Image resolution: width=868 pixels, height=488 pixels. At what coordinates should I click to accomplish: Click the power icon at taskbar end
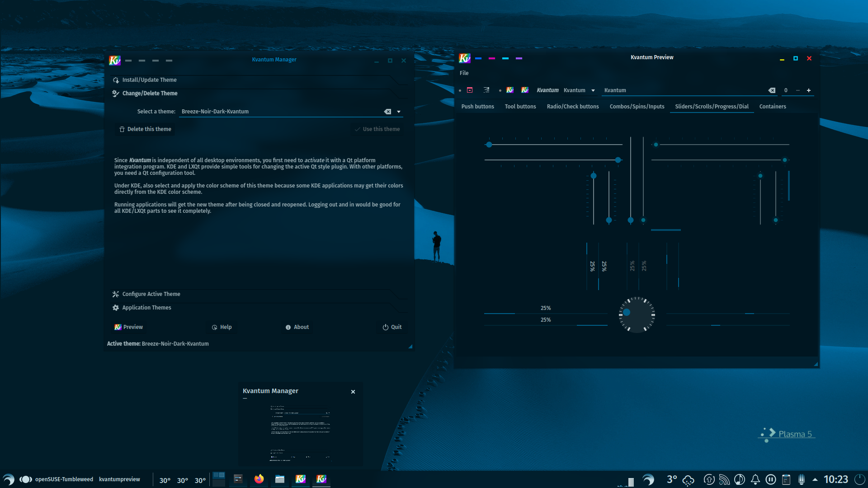[859, 479]
